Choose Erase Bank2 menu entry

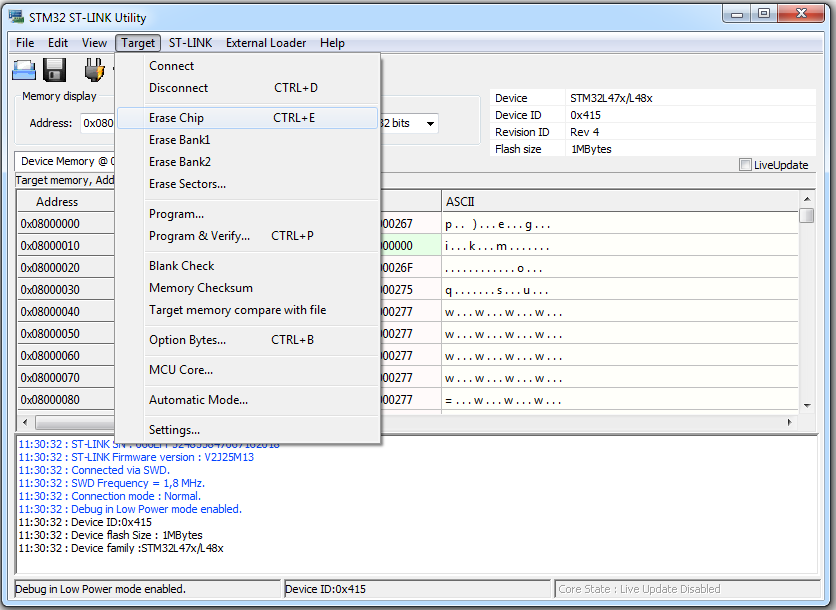tap(247, 162)
